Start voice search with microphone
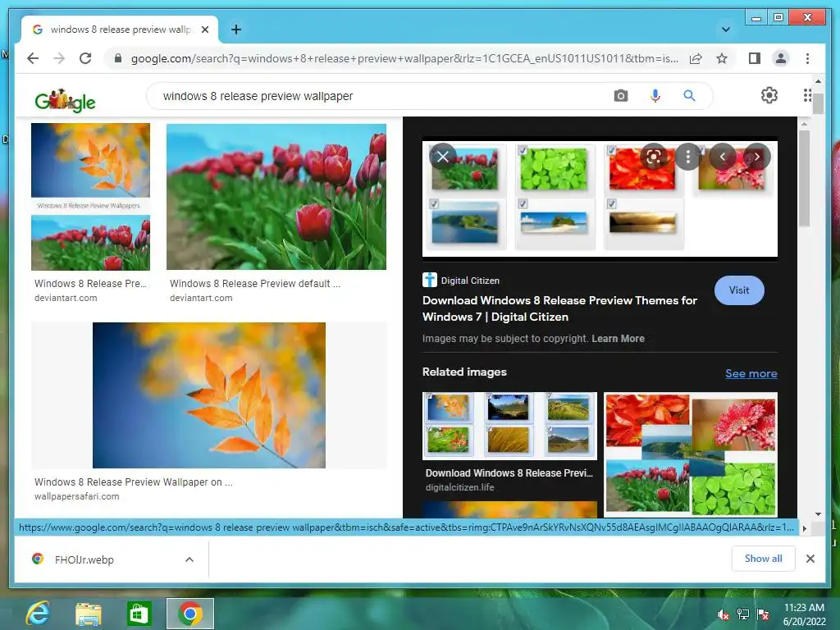 [655, 96]
